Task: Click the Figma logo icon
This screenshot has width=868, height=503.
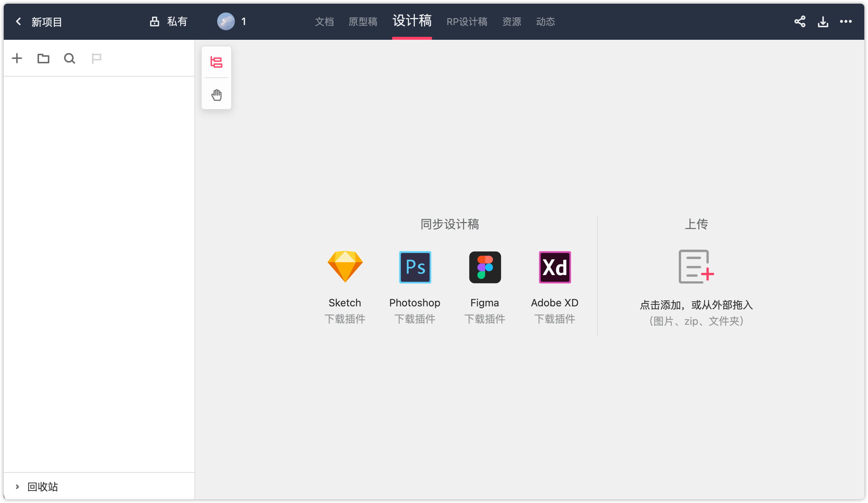Action: click(485, 267)
